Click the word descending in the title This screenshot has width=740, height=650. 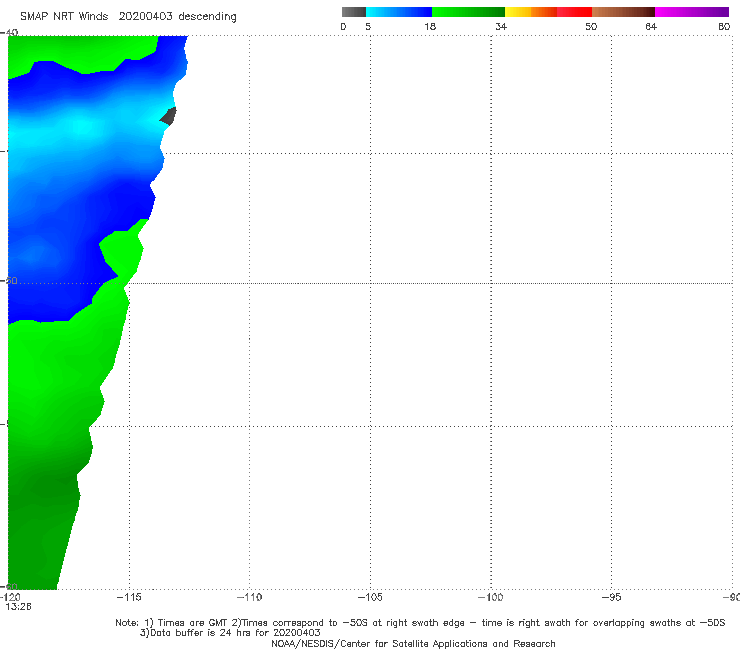coord(208,17)
